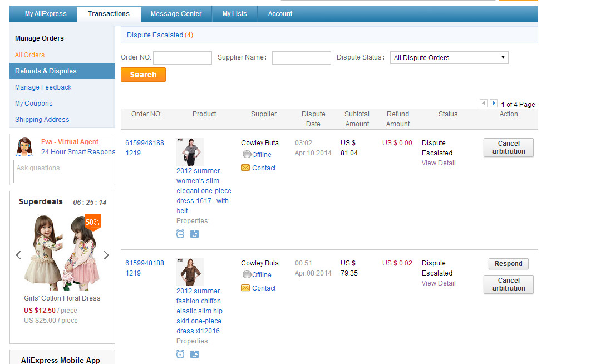Click the calendar refresh icon under the elegant one-piece dress
601x364 pixels.
(x=194, y=234)
